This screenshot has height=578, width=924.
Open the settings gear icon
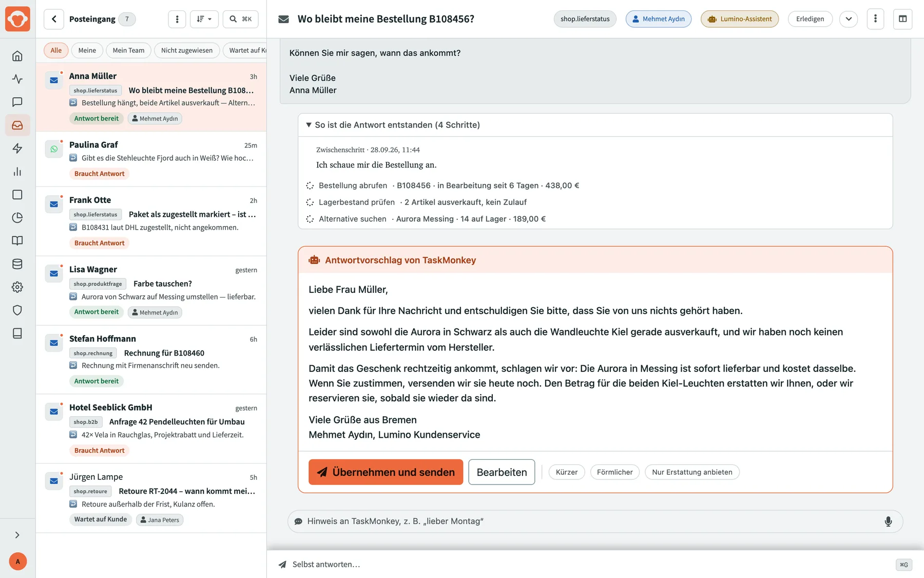point(17,287)
